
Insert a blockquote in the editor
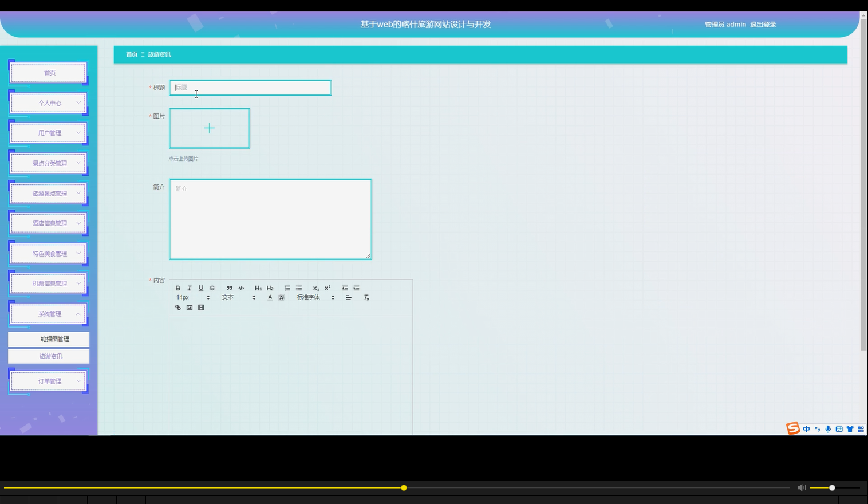(x=230, y=288)
